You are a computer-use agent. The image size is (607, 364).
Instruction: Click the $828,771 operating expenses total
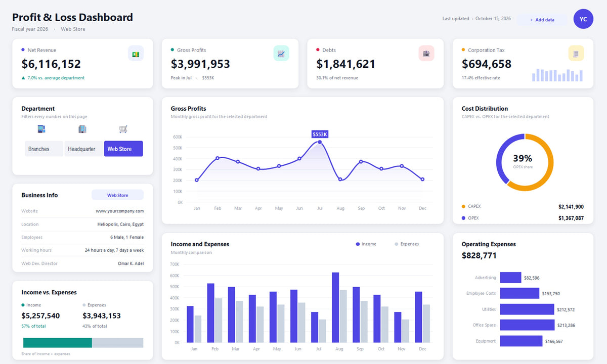pos(479,256)
